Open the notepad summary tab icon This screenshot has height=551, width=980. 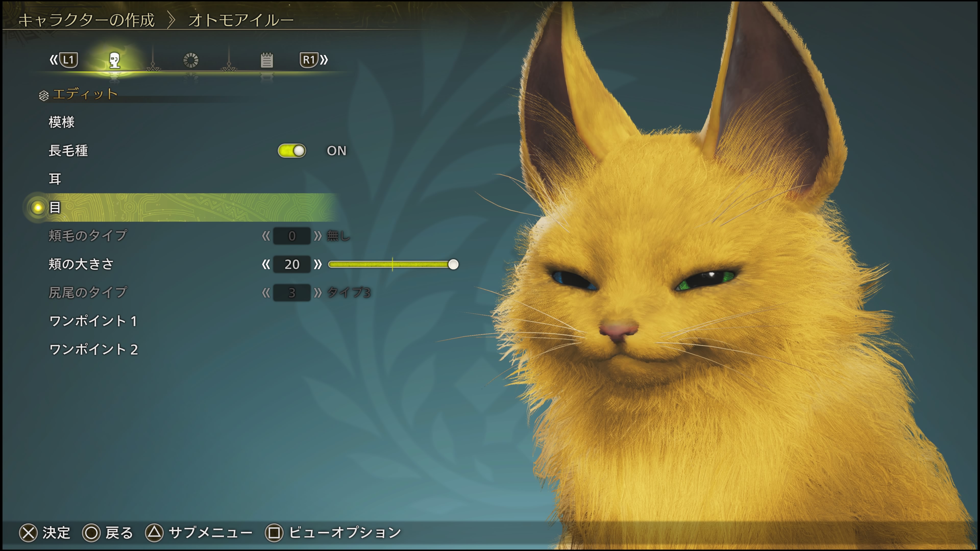coord(267,60)
